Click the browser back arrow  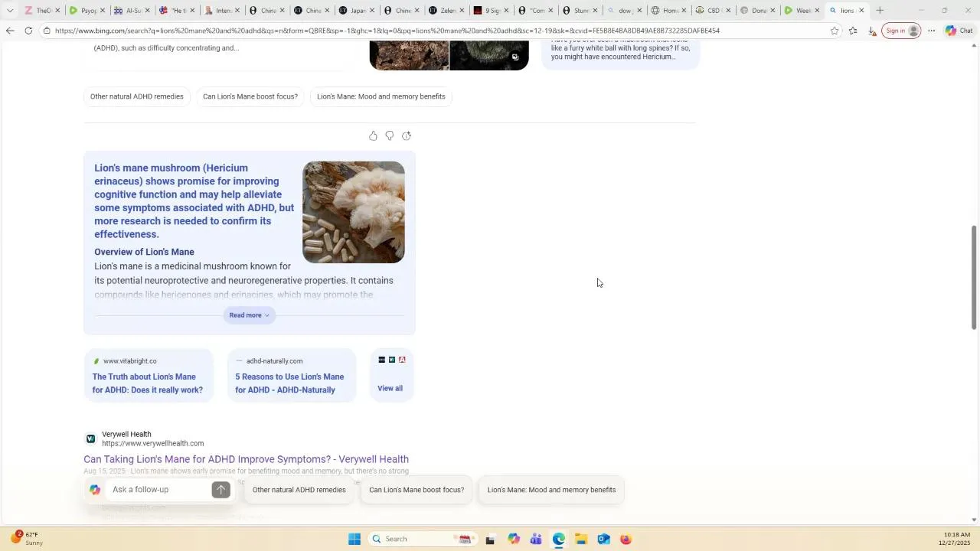pos(10,31)
